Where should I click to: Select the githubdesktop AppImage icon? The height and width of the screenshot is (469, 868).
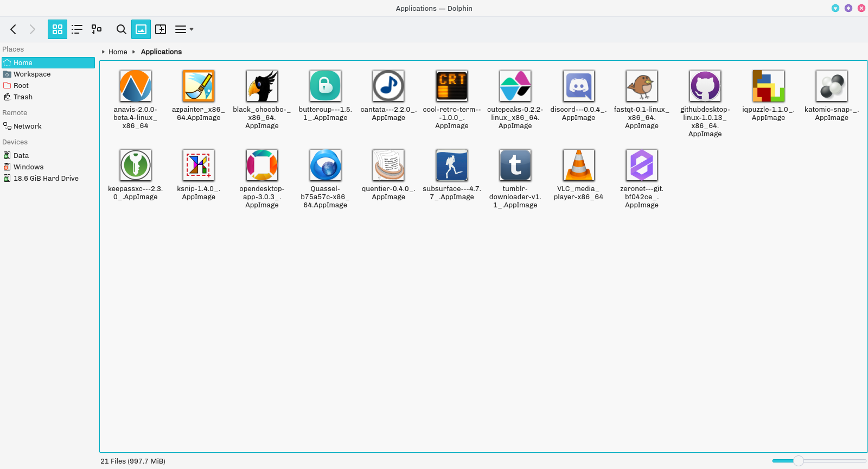coord(705,86)
